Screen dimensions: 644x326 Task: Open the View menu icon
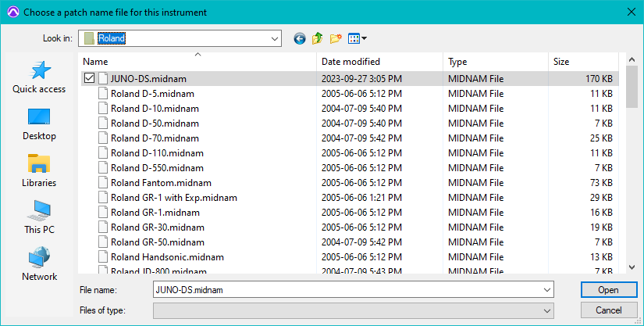(357, 38)
